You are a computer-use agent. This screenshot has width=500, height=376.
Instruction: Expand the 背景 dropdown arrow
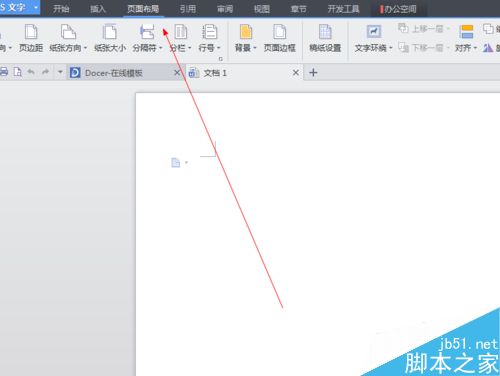pos(255,48)
